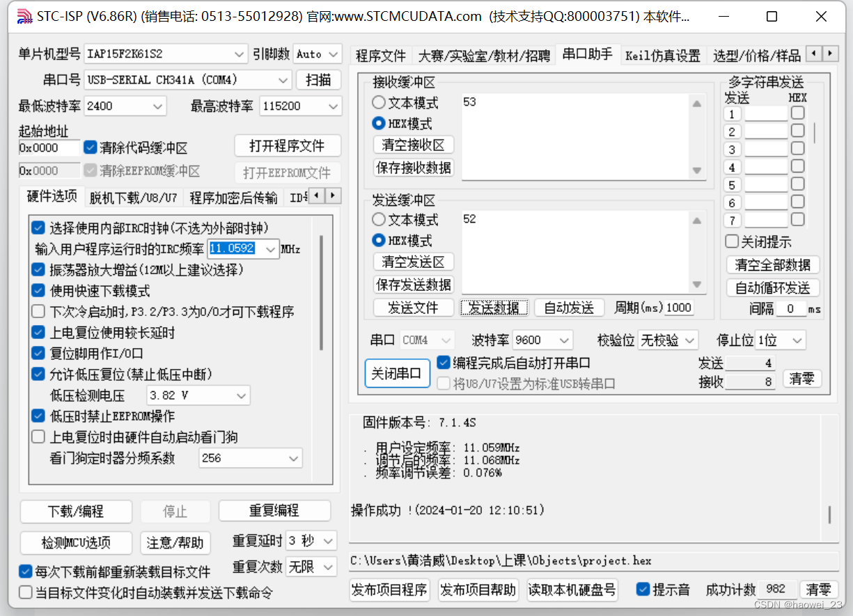Click the 打开程序文件 button
Image resolution: width=853 pixels, height=616 pixels.
click(x=287, y=146)
